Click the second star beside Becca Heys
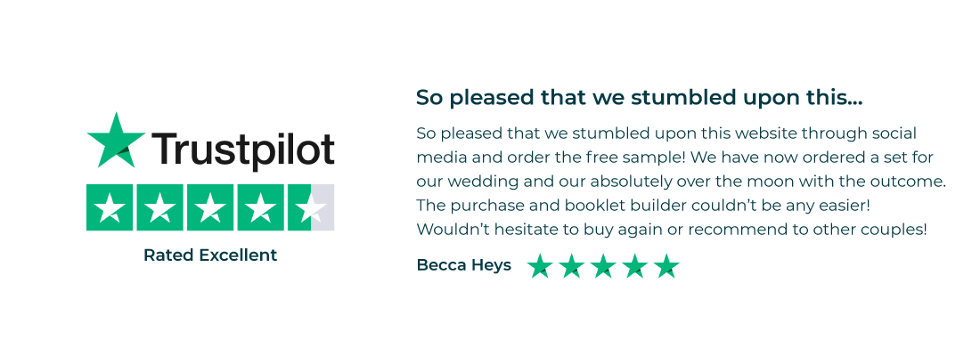 tap(572, 266)
